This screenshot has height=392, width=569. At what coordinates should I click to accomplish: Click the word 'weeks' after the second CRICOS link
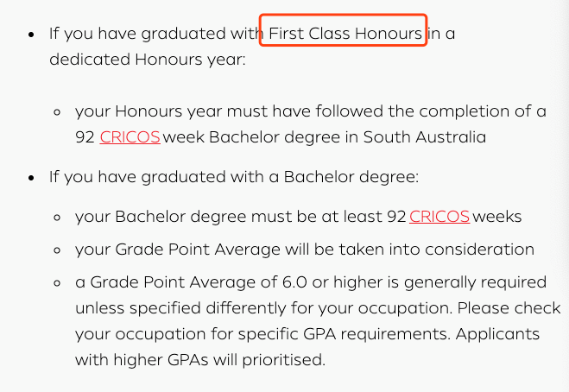[x=497, y=217]
